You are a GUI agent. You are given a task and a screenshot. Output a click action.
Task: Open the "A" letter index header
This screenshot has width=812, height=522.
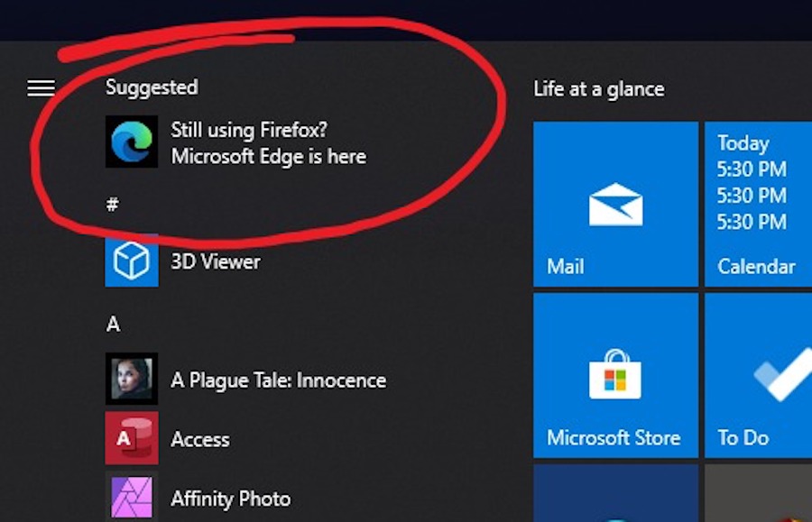[113, 324]
